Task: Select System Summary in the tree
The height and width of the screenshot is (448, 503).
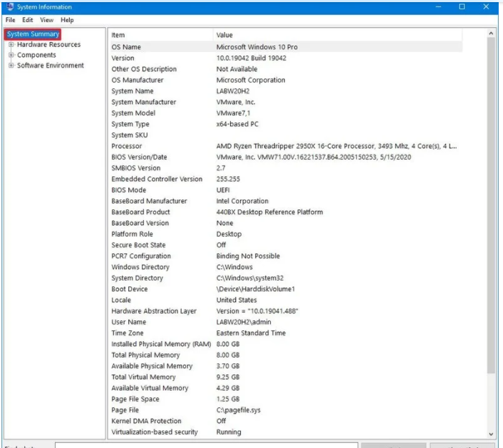Action: point(33,34)
